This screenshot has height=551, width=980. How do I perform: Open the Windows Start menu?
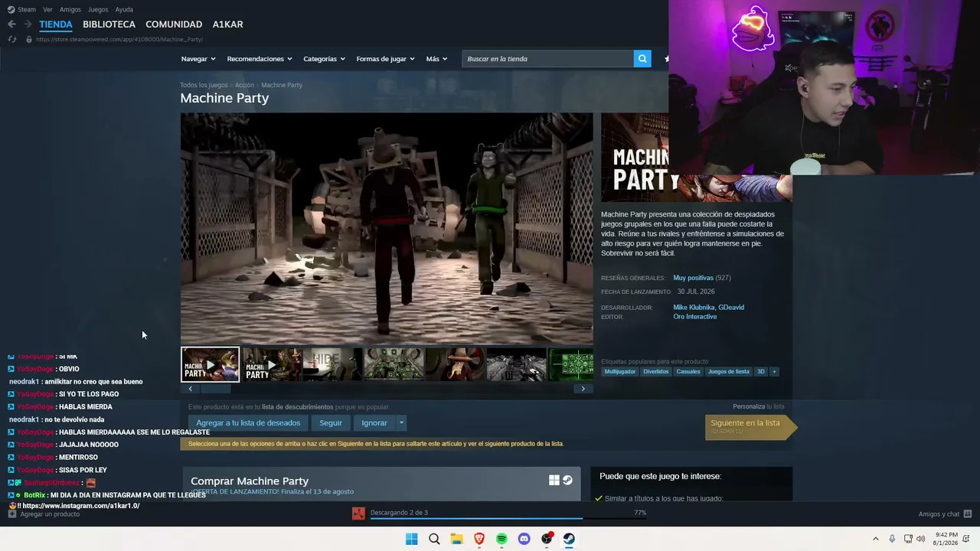point(411,539)
